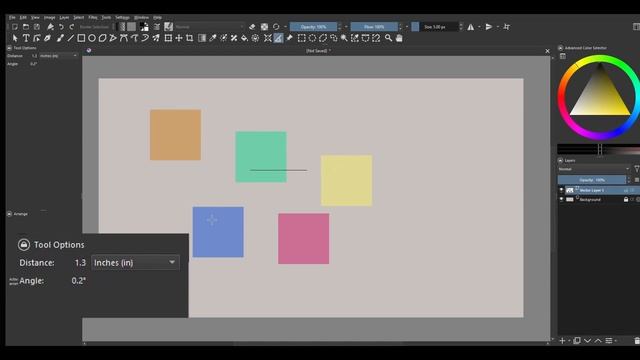The width and height of the screenshot is (640, 360).
Task: Select the Color Sampler eyedropper tool
Action: (x=213, y=38)
